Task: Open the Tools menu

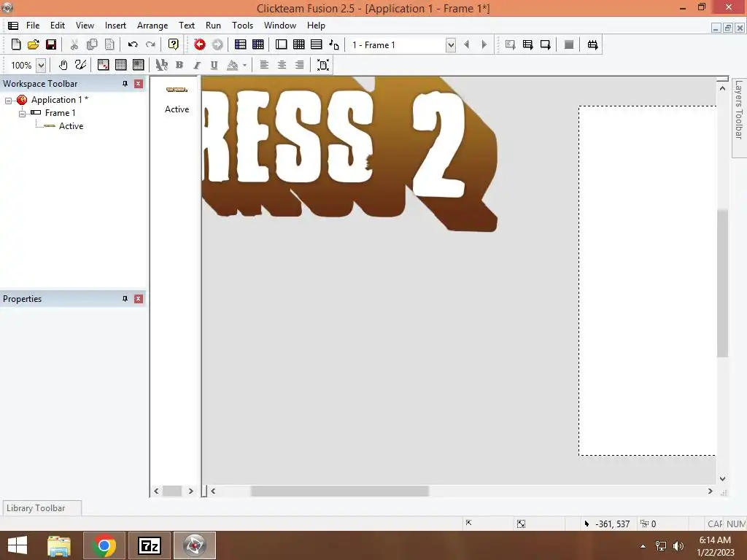Action: click(x=242, y=26)
